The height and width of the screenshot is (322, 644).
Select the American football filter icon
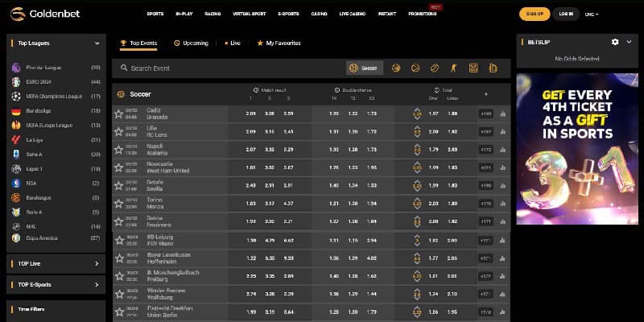[435, 68]
